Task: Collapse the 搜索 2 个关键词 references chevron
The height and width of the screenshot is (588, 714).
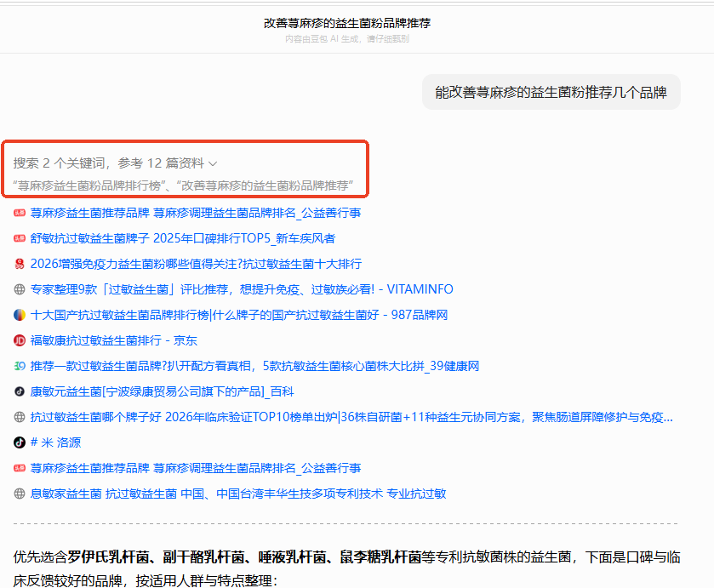Action: coord(213,163)
